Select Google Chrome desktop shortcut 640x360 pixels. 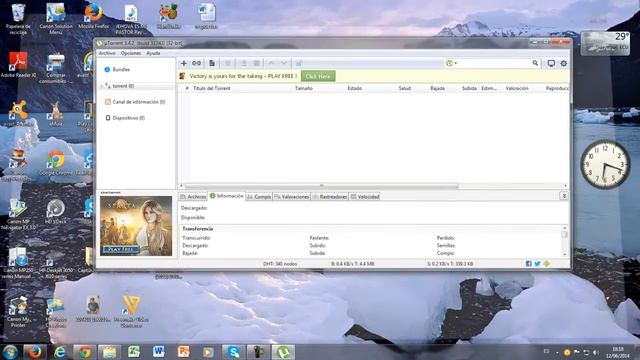coord(56,163)
